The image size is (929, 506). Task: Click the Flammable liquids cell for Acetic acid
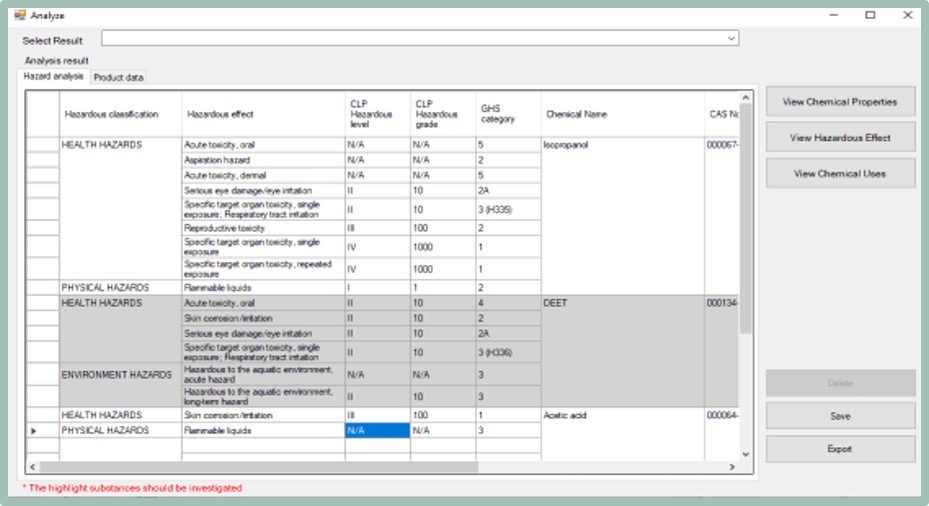point(263,431)
